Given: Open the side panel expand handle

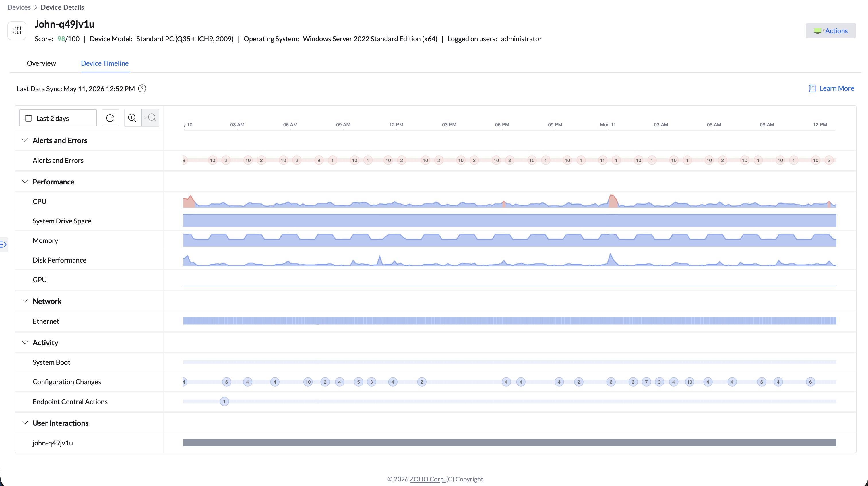Looking at the screenshot, I should 4,244.
